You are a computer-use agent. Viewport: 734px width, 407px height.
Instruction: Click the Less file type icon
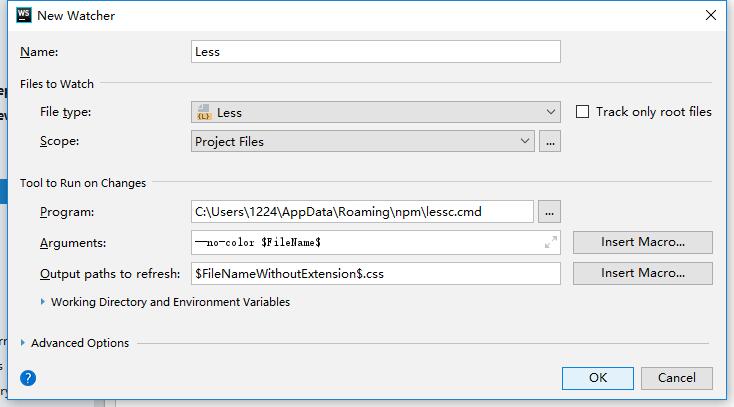coord(204,112)
